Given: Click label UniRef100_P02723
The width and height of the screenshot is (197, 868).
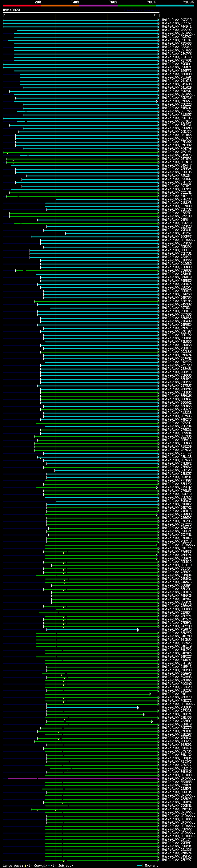Looking at the screenshot, I should (x=177, y=365).
